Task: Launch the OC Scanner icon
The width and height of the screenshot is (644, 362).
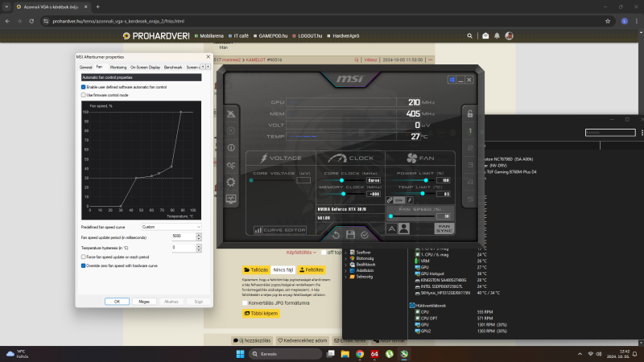Action: pos(231,165)
